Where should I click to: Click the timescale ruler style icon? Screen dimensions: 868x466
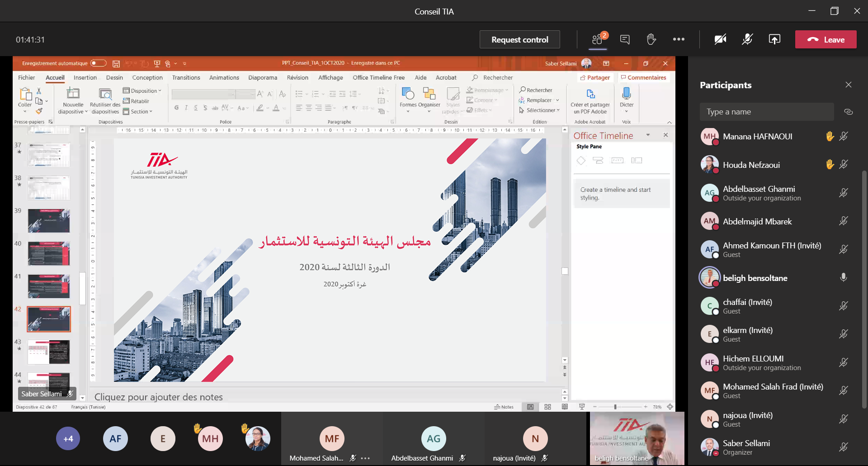pyautogui.click(x=617, y=160)
